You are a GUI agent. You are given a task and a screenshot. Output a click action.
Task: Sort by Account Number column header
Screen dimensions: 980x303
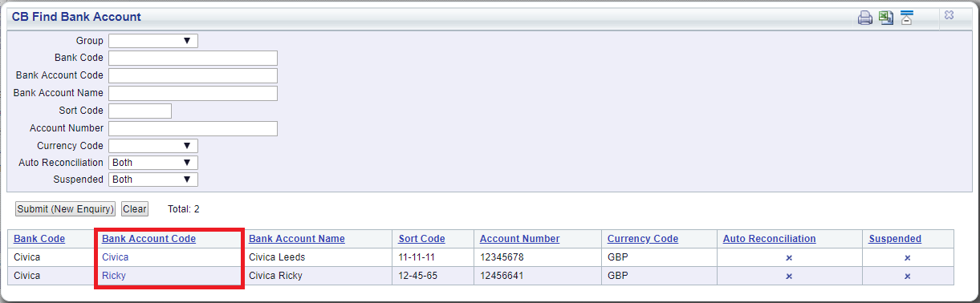pos(520,239)
